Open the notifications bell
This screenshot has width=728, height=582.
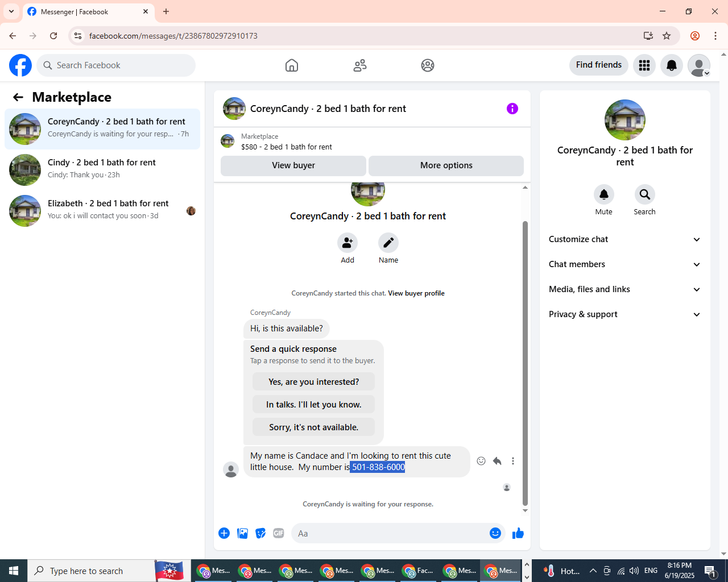(x=672, y=65)
